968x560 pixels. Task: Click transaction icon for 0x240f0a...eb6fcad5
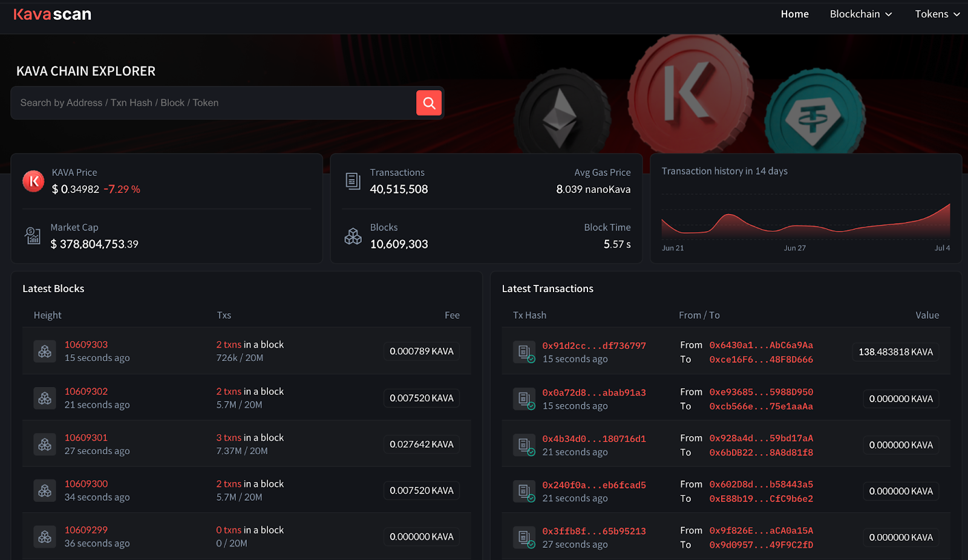point(525,491)
